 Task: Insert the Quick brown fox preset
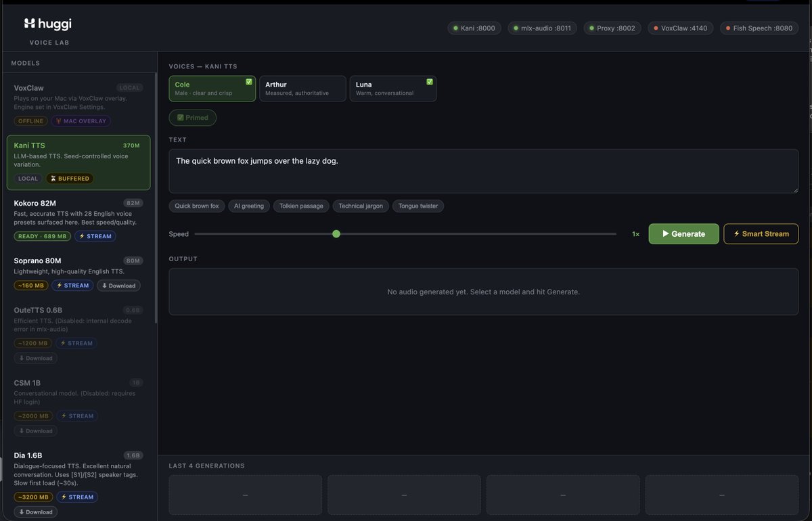(197, 206)
